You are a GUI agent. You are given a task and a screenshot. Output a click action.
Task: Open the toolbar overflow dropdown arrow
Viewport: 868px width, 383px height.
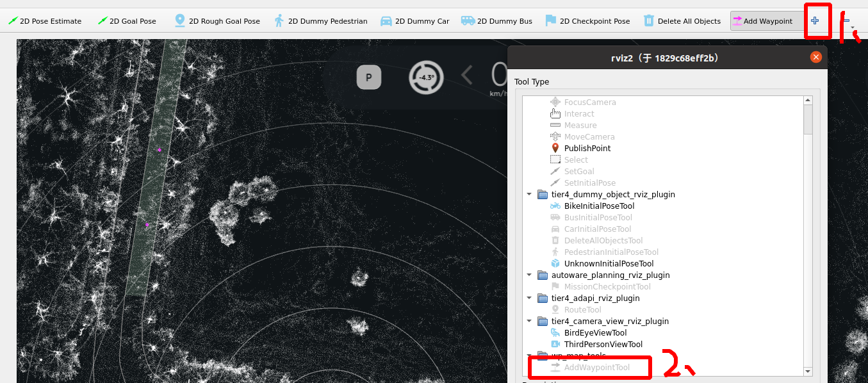[853, 27]
